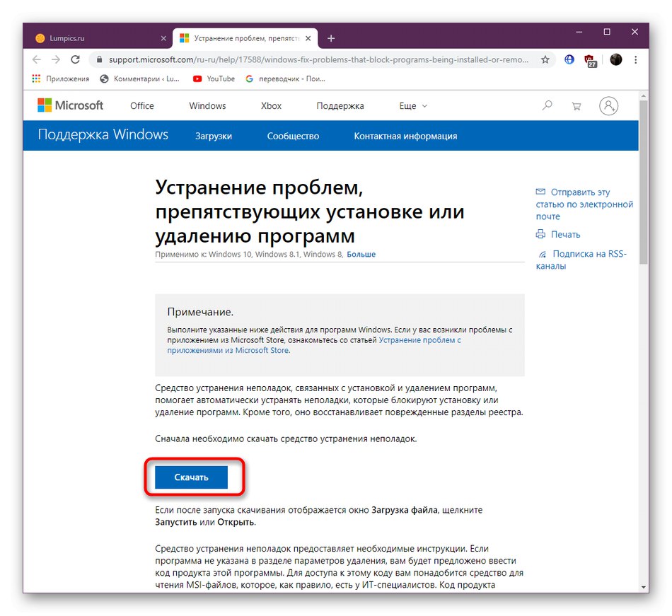Click the Печать link
The height and width of the screenshot is (616, 672).
(558, 234)
